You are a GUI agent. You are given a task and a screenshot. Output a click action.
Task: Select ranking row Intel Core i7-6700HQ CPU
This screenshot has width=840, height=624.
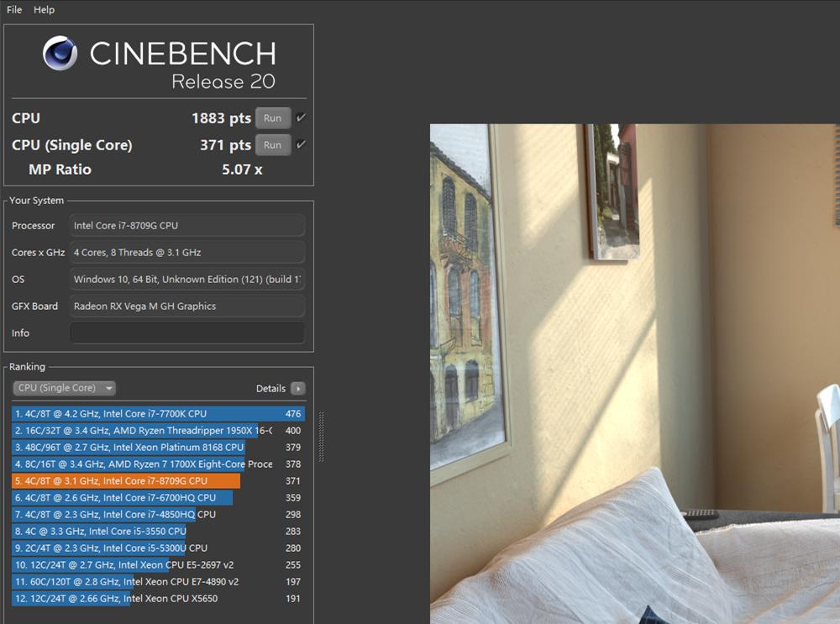158,497
